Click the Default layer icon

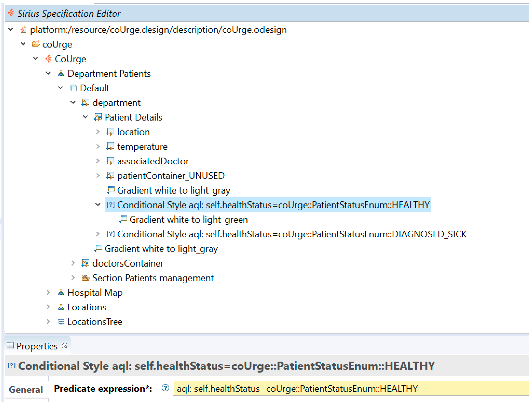coord(73,88)
